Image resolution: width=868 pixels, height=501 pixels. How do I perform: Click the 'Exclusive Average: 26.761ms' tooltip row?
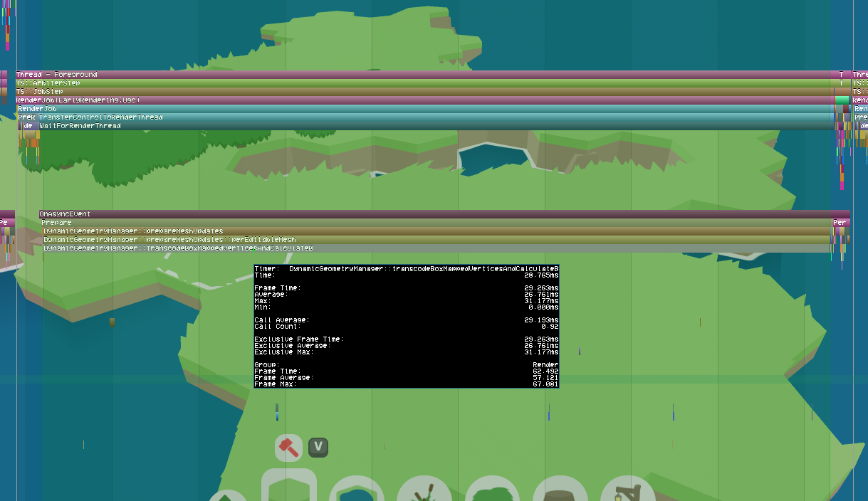click(407, 346)
